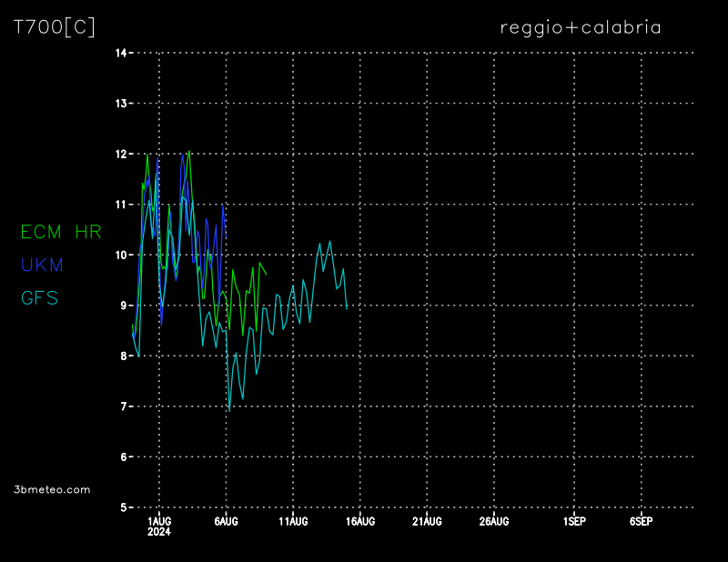Screen dimensions: 728x562
Task: Click the 10 value on temperature axis
Action: [x=120, y=255]
